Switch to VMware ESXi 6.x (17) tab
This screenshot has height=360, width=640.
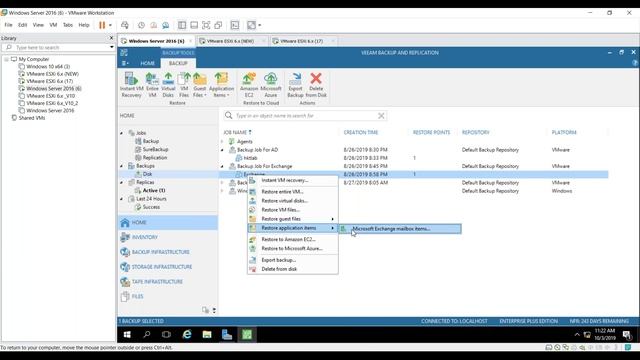(x=302, y=41)
